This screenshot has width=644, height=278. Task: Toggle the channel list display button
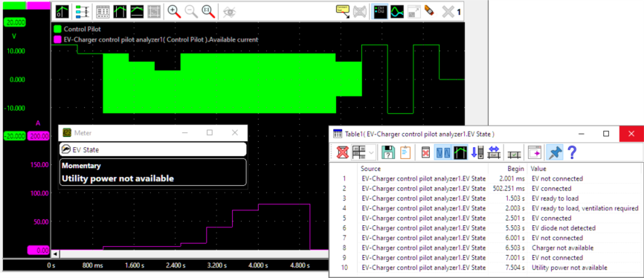click(379, 11)
